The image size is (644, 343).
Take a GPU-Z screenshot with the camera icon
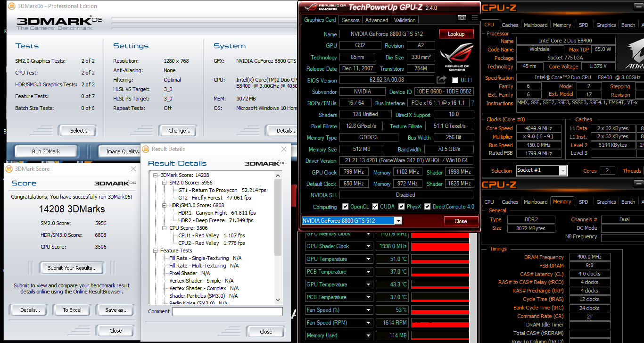pyautogui.click(x=462, y=17)
